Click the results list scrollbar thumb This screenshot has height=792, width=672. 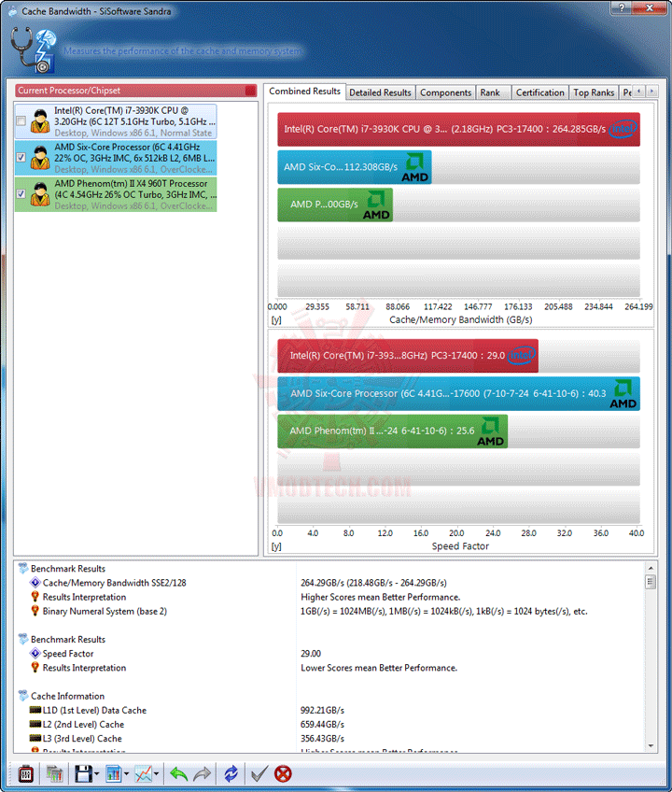(x=651, y=582)
